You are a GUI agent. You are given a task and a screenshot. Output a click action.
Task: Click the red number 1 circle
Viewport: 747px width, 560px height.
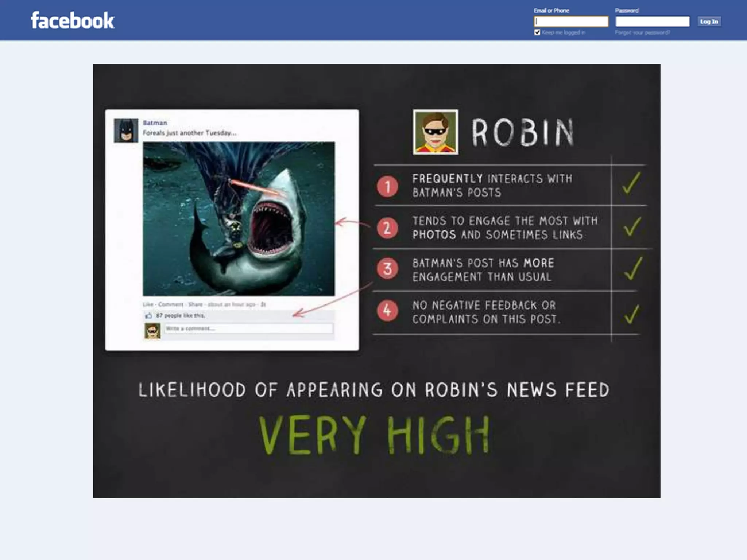pyautogui.click(x=387, y=186)
